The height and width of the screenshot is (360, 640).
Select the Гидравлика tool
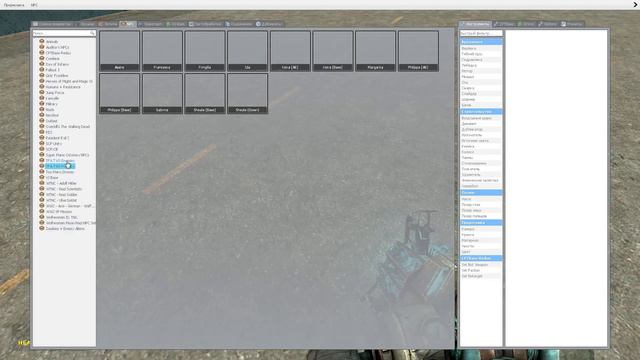point(481,60)
